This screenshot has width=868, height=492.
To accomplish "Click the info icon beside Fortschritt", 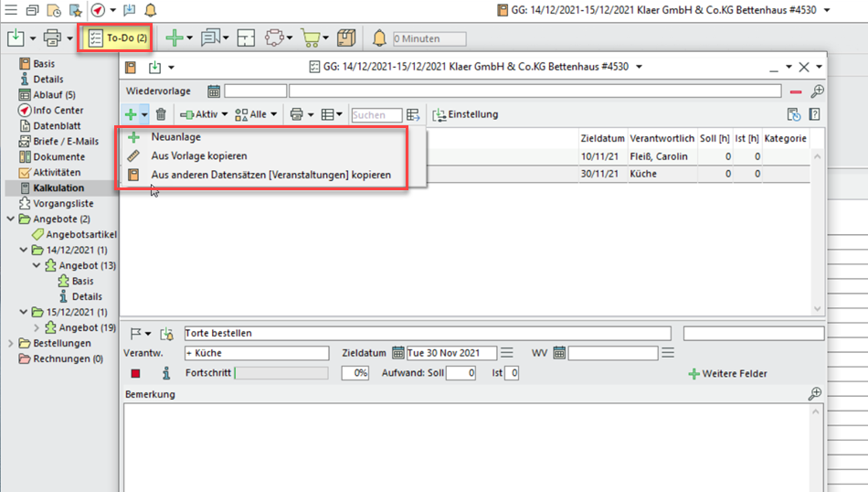I will pyautogui.click(x=165, y=373).
